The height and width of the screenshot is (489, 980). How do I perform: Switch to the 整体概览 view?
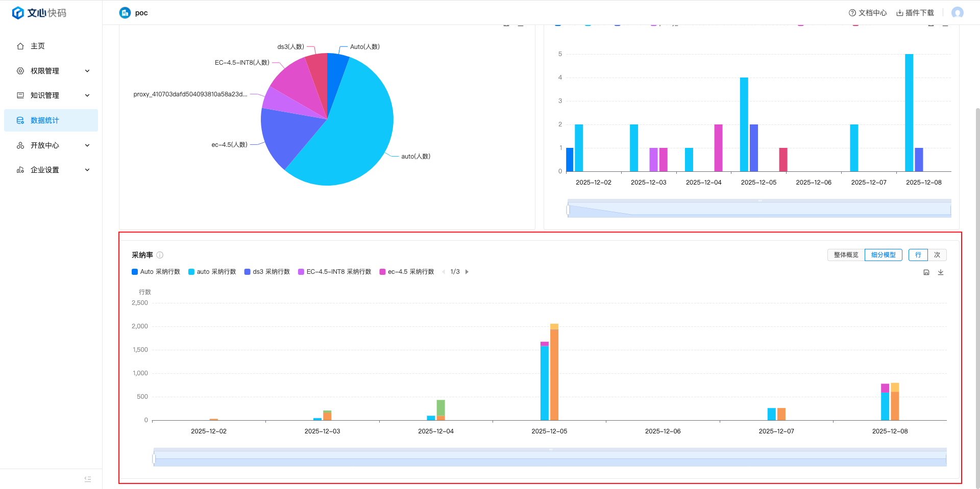[x=846, y=255]
